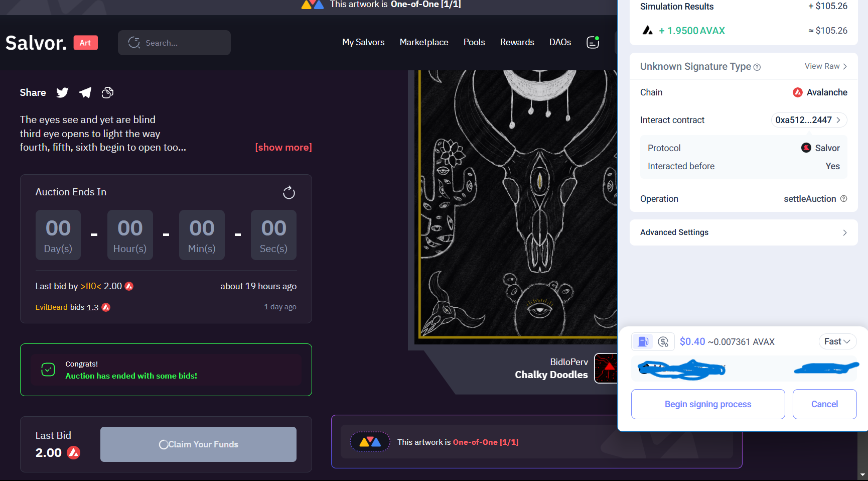Expand Advanced Settings section
This screenshot has height=481, width=868.
[x=744, y=232]
